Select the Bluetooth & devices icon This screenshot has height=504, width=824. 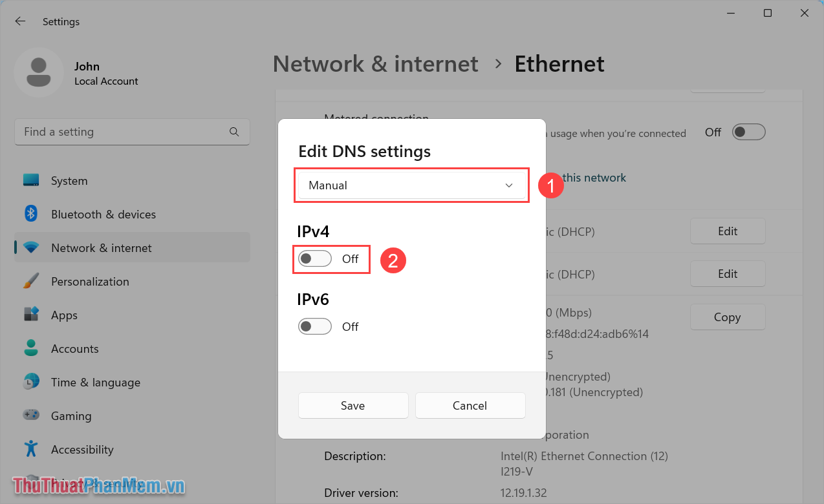(x=31, y=214)
